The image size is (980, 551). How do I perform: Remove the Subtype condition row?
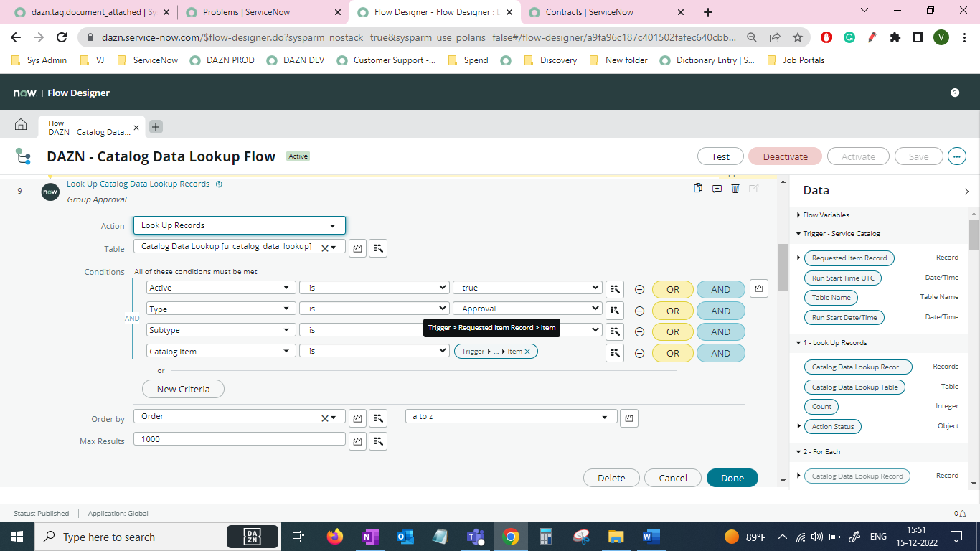639,332
